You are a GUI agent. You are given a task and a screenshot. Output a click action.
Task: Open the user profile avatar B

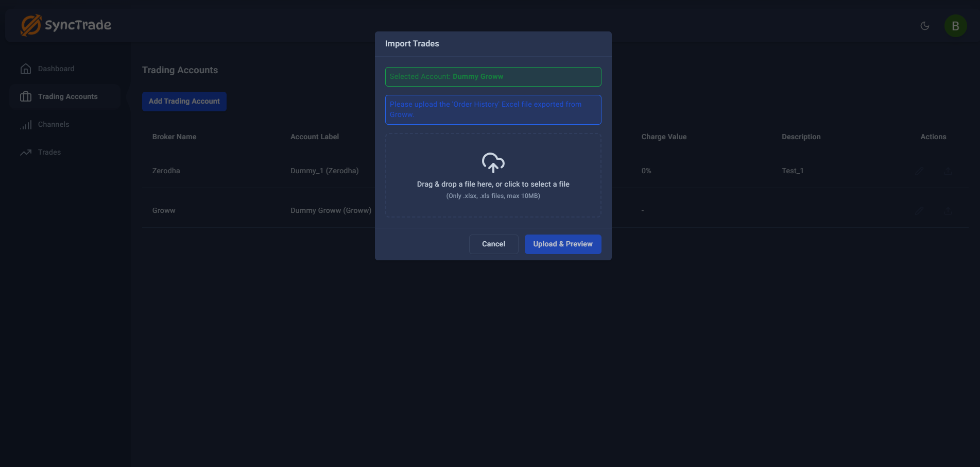pos(955,26)
